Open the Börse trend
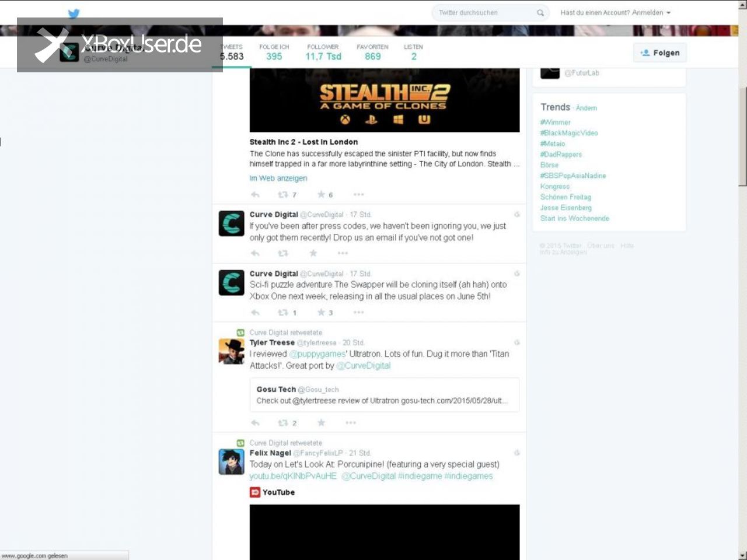 (x=549, y=165)
